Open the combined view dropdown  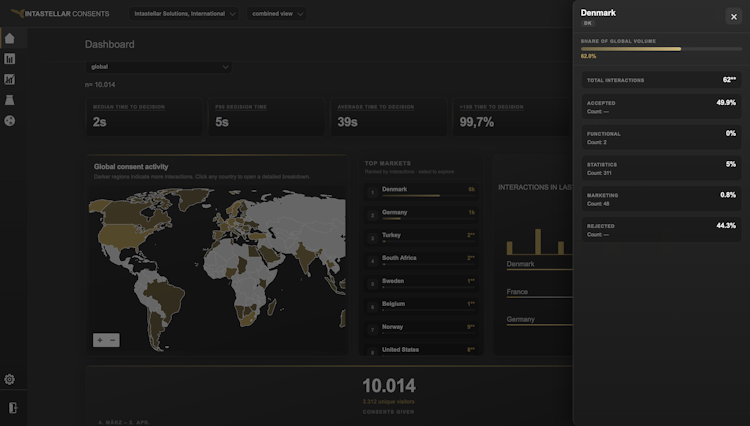[x=277, y=14]
